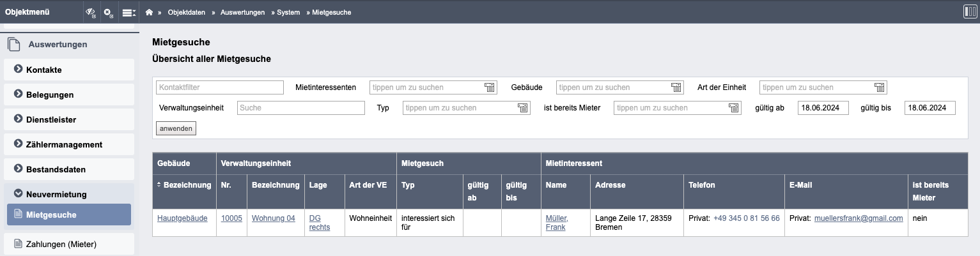Open Mietinteressenten picker list icon
Screen dimensions: 980x256
[x=489, y=87]
